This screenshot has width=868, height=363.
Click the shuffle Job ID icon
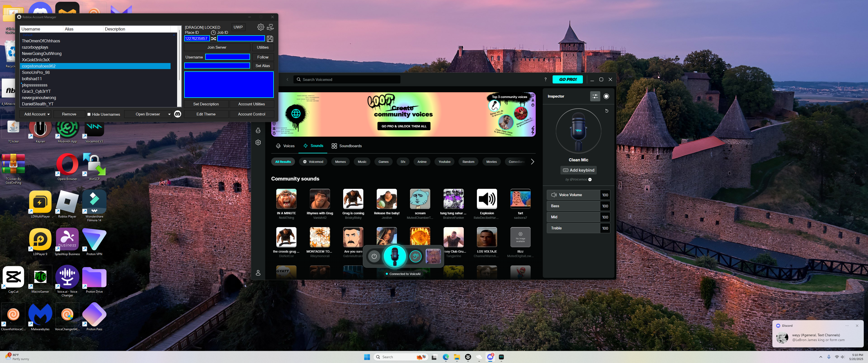(x=214, y=39)
